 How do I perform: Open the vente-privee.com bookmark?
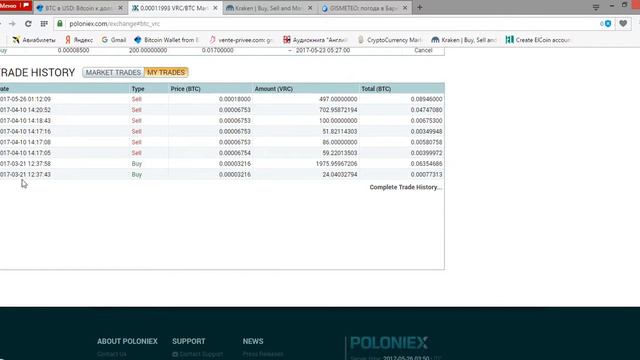pos(240,40)
